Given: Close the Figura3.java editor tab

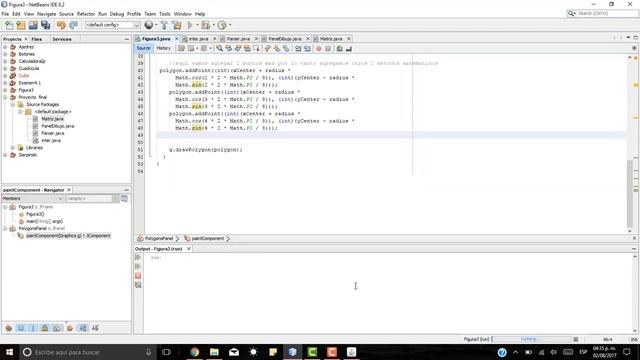Looking at the screenshot, I should [x=177, y=39].
